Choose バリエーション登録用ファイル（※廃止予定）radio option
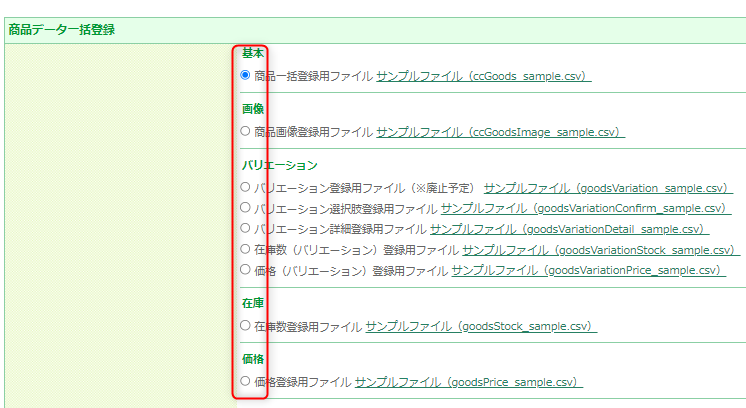The width and height of the screenshot is (746, 408). [x=245, y=187]
